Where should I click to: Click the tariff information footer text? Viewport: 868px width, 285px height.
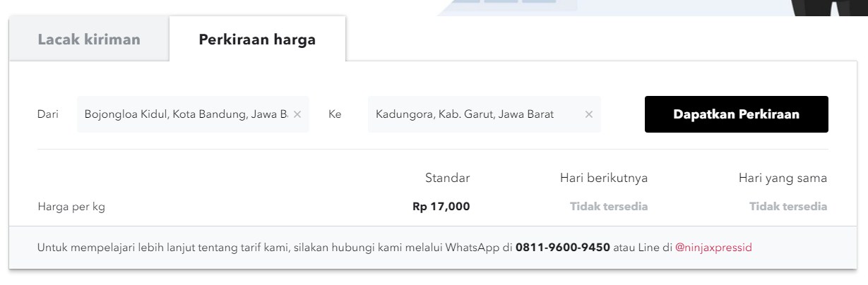[x=396, y=248]
